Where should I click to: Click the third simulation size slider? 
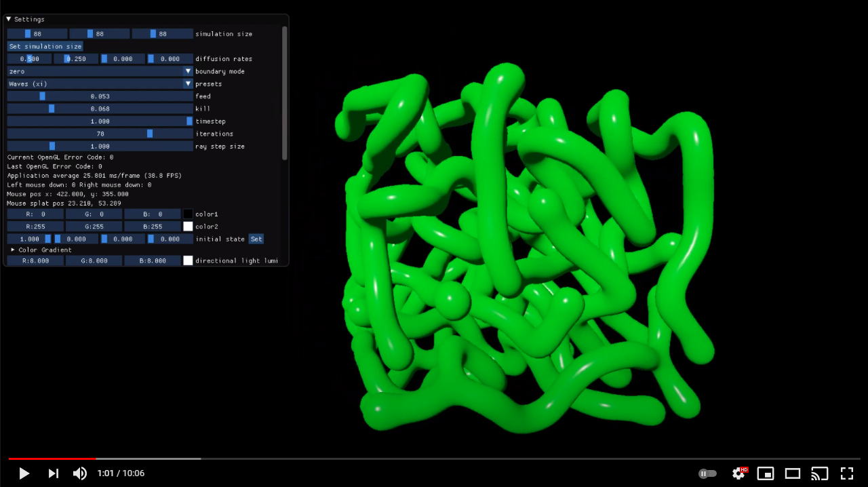pyautogui.click(x=163, y=34)
